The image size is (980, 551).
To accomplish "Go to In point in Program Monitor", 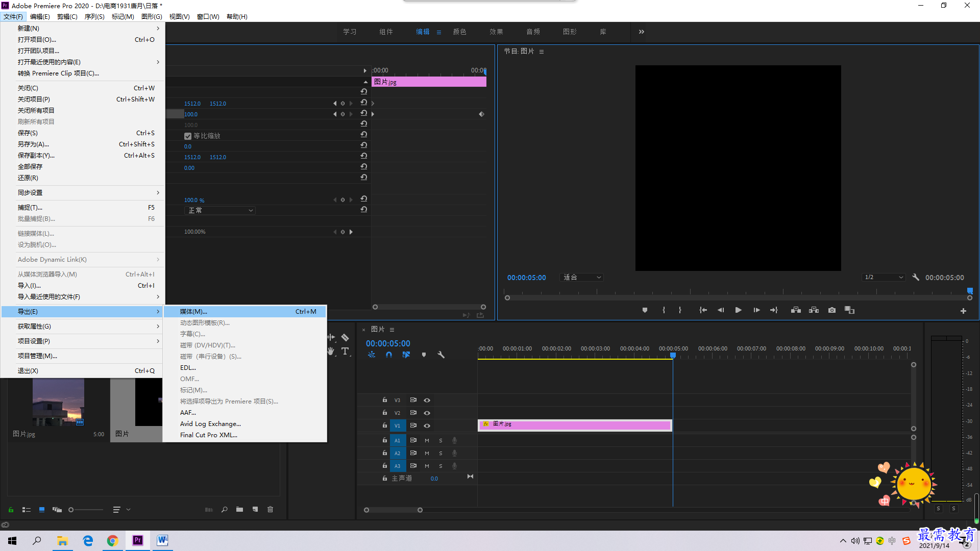I will 703,310.
